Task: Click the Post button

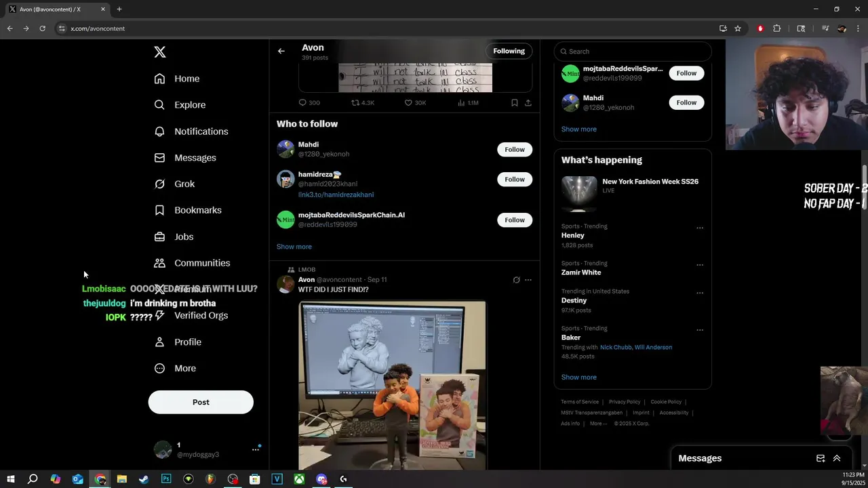Action: pyautogui.click(x=201, y=402)
